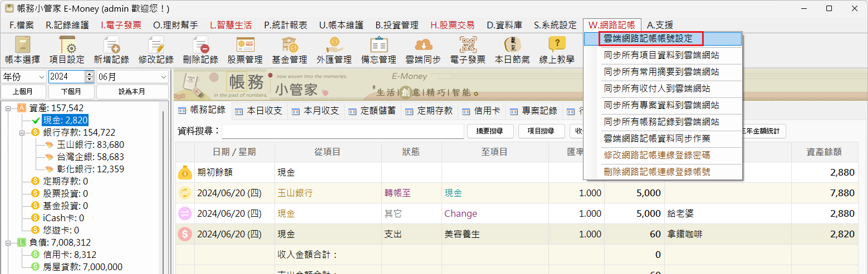The height and width of the screenshot is (274, 868).
Task: Select 雲端網路記帳帳號設定 menu entry
Action: point(663,38)
